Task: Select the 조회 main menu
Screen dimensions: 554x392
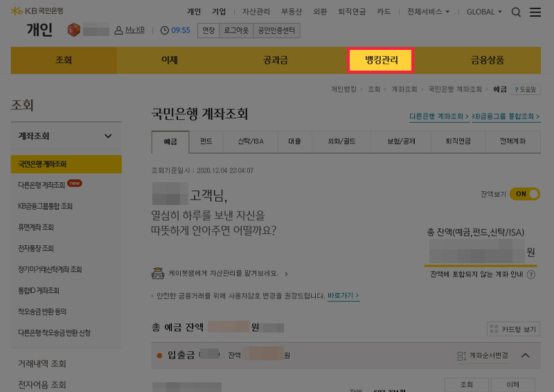Action: pos(64,60)
